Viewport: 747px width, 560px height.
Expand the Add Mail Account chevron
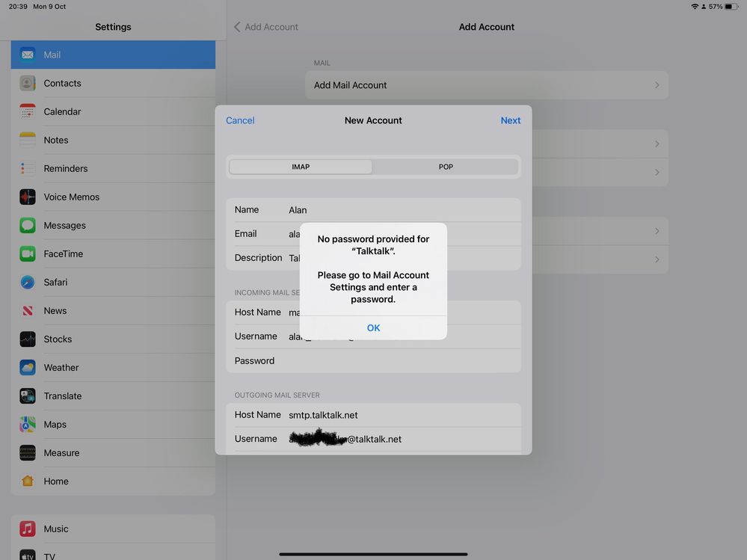click(657, 85)
